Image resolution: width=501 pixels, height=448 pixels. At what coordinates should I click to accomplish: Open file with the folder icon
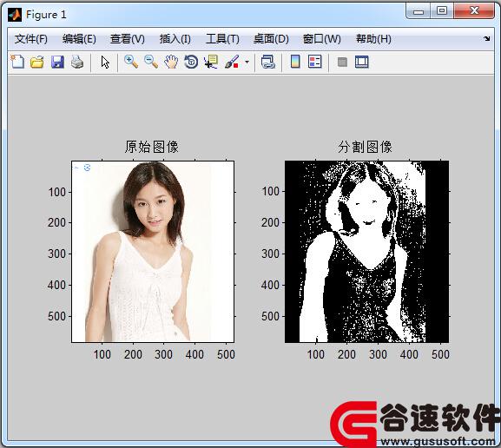click(37, 62)
